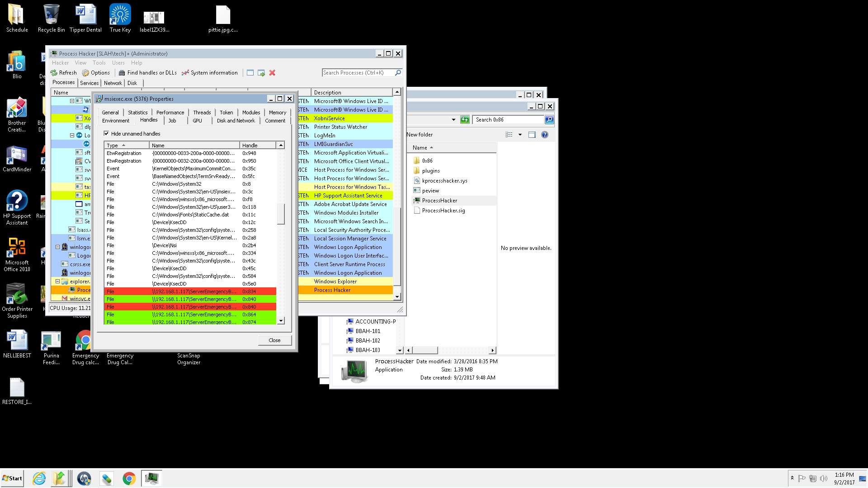868x488 pixels.
Task: Open the CardMinder desktop icon
Action: [17, 159]
